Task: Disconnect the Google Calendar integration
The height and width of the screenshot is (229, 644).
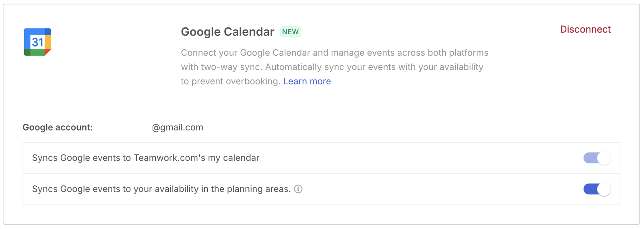Action: click(x=585, y=29)
